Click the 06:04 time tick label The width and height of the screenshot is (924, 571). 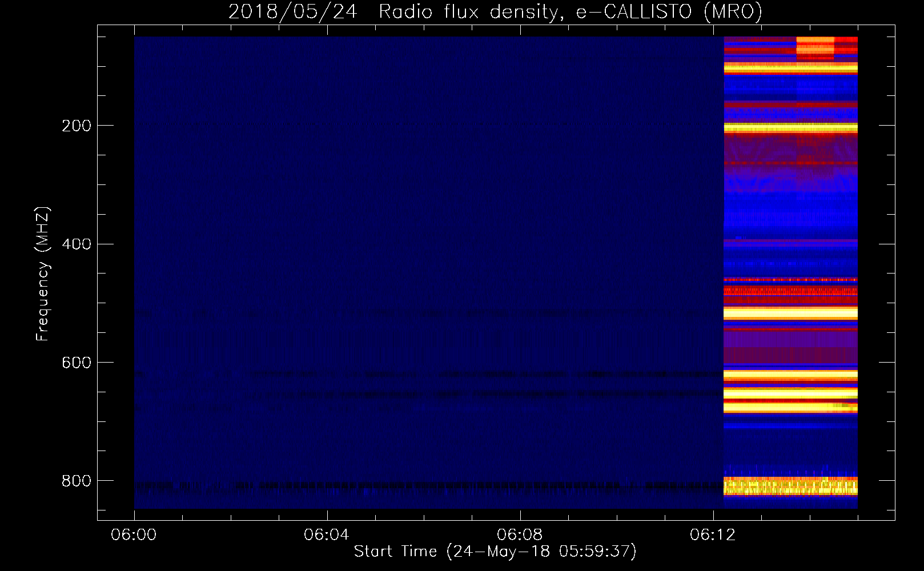pos(327,534)
